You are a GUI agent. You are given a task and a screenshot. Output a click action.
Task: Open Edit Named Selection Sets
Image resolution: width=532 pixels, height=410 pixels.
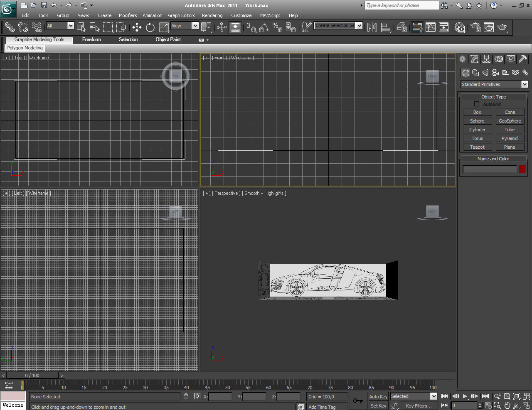pyautogui.click(x=306, y=27)
